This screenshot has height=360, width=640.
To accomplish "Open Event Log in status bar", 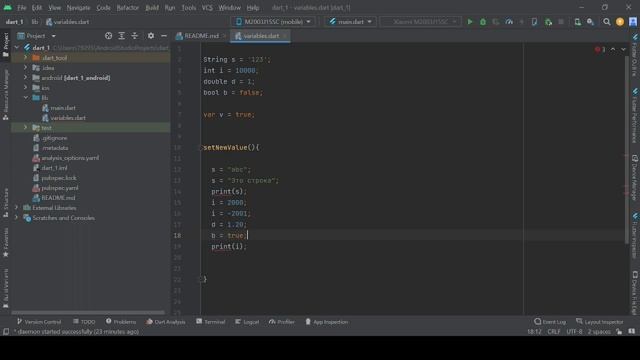I will coord(550,322).
